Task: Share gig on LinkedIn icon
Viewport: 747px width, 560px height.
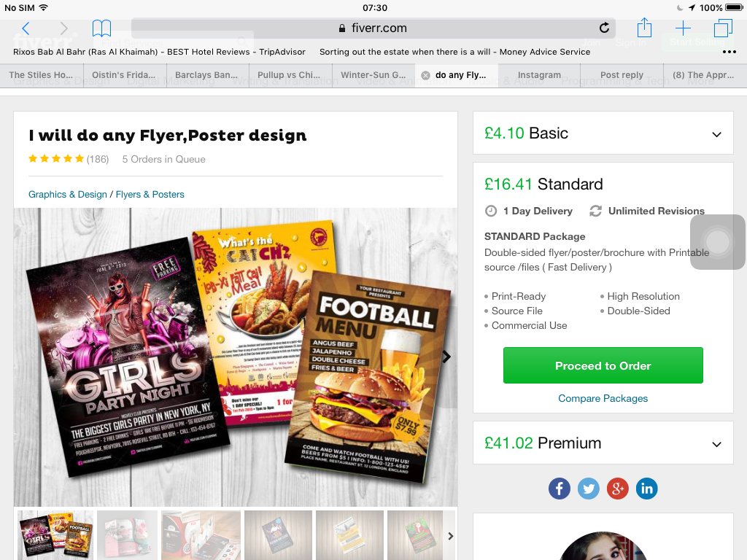Action: tap(646, 489)
